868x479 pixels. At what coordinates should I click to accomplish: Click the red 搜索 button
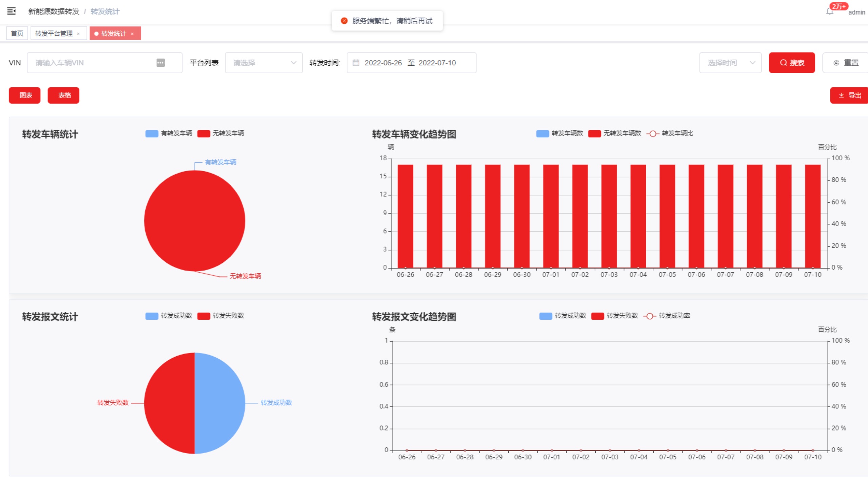[792, 63]
